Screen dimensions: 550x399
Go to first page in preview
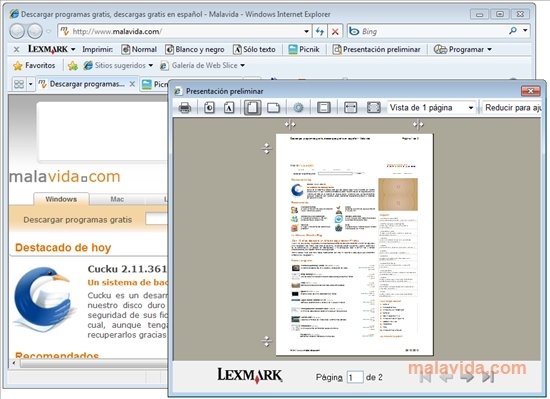click(425, 377)
